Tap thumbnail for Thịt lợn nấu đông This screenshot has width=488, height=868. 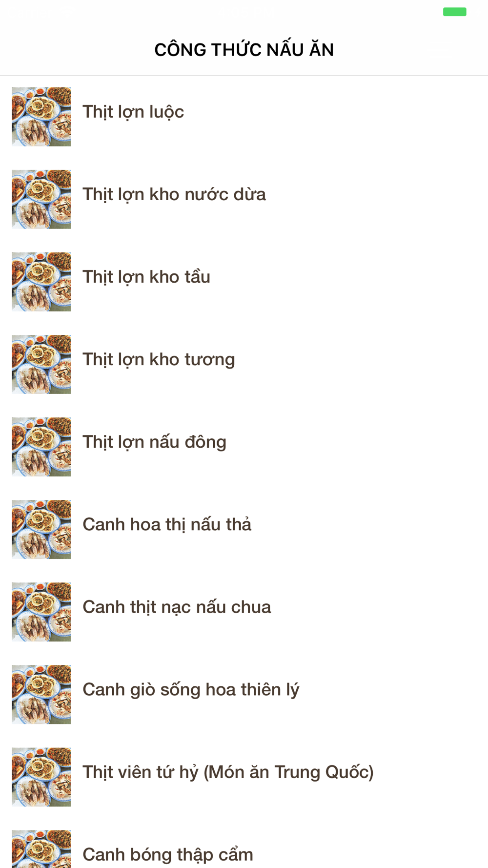[41, 447]
